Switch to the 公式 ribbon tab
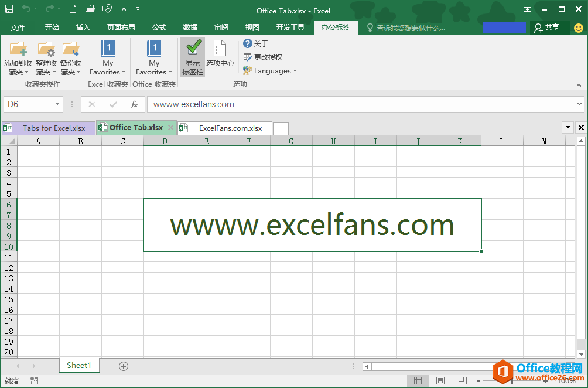Image resolution: width=588 pixels, height=388 pixels. click(x=159, y=28)
